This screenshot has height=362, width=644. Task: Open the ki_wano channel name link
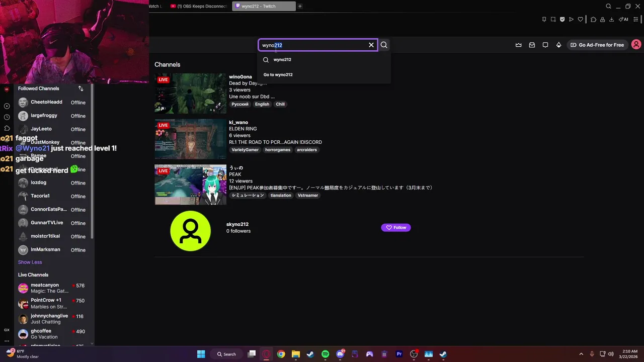point(238,122)
